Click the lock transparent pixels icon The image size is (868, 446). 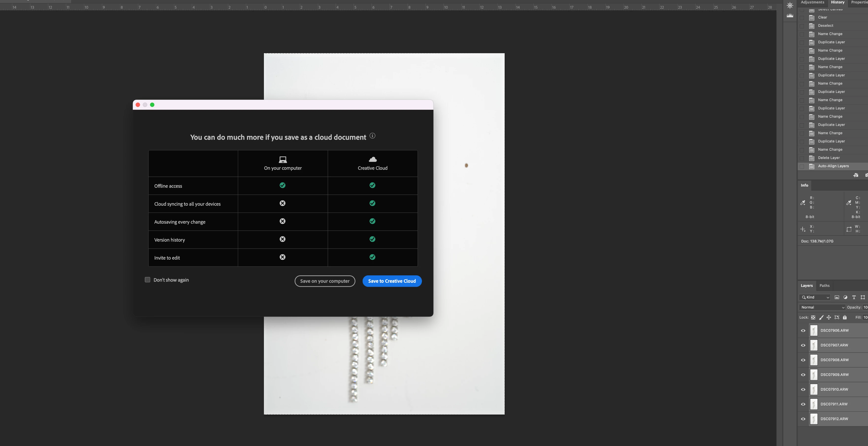[x=813, y=317]
